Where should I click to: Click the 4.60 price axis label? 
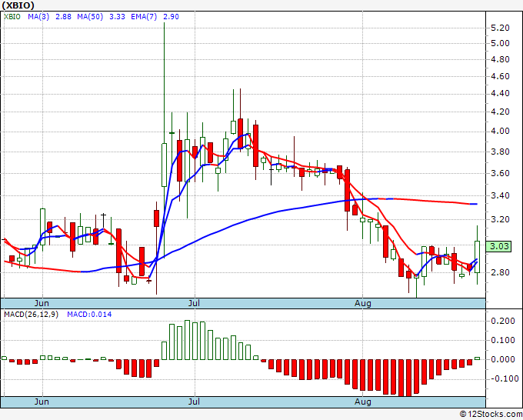click(501, 76)
